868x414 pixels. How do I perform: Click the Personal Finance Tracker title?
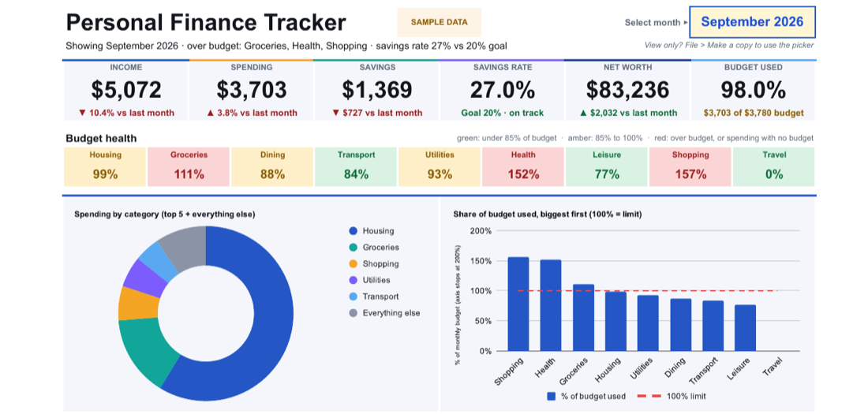(x=206, y=23)
